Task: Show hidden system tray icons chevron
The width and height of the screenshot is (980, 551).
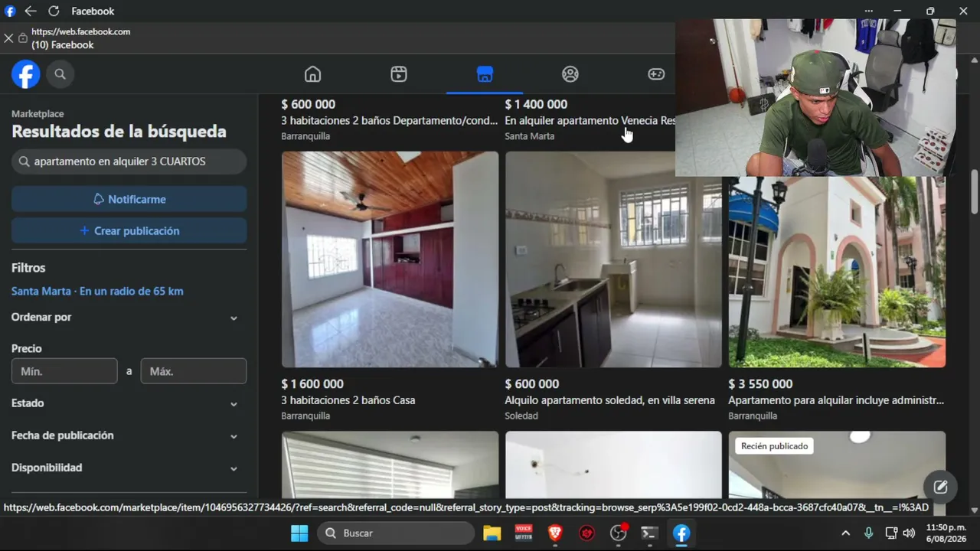Action: click(845, 533)
